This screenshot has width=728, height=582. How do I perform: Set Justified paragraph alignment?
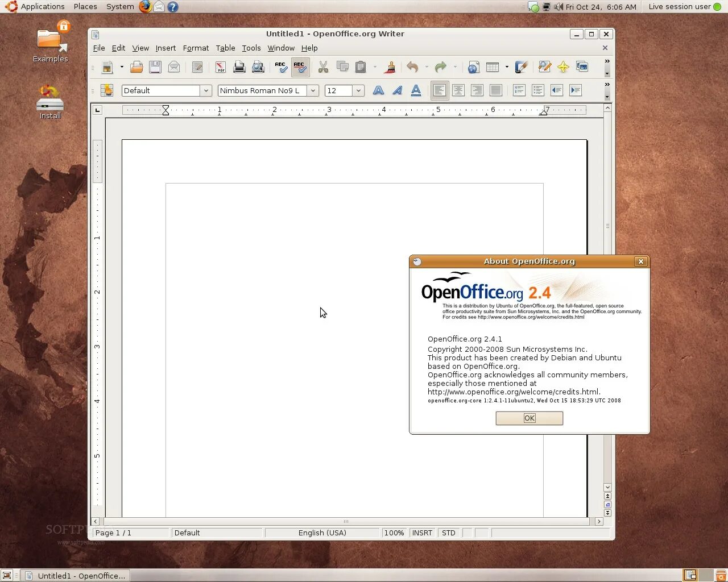(496, 90)
